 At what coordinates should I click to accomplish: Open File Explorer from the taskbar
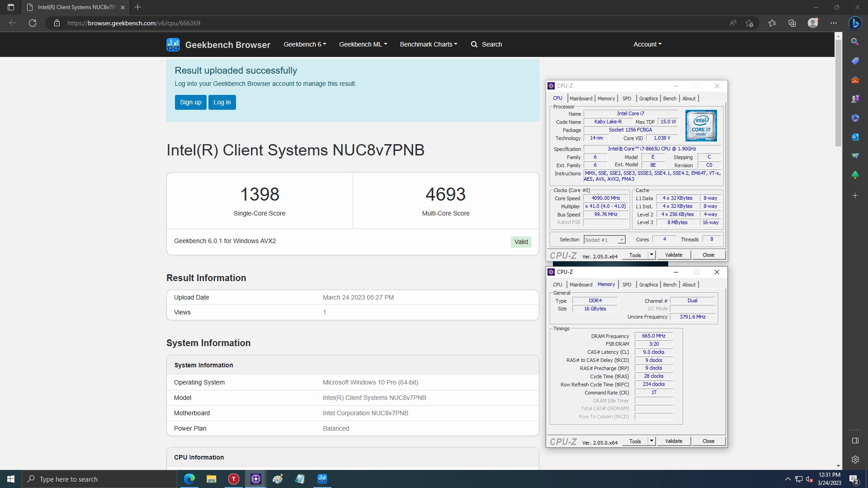pos(212,479)
